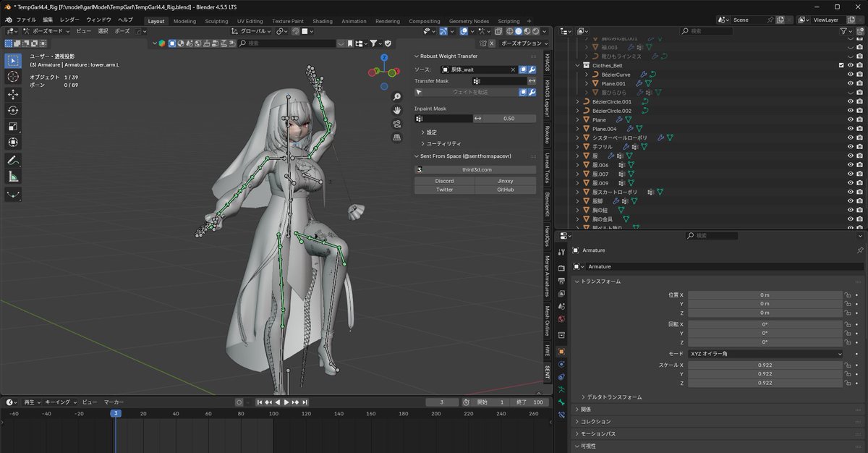Viewport: 868px width, 453px height.
Task: Activate the Transform tool
Action: pyautogui.click(x=13, y=143)
